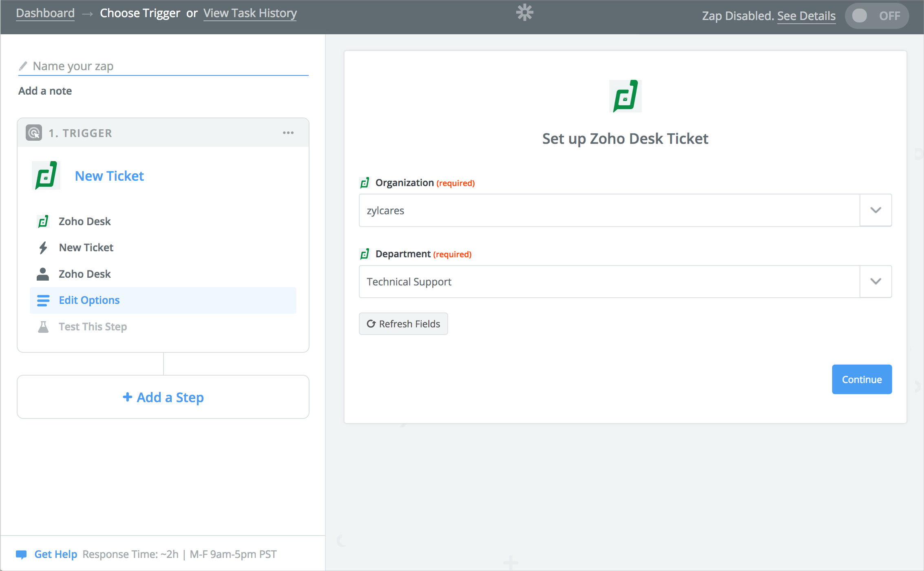Open the Technical Support department combo box
Viewport: 924px width, 571px height.
609,281
